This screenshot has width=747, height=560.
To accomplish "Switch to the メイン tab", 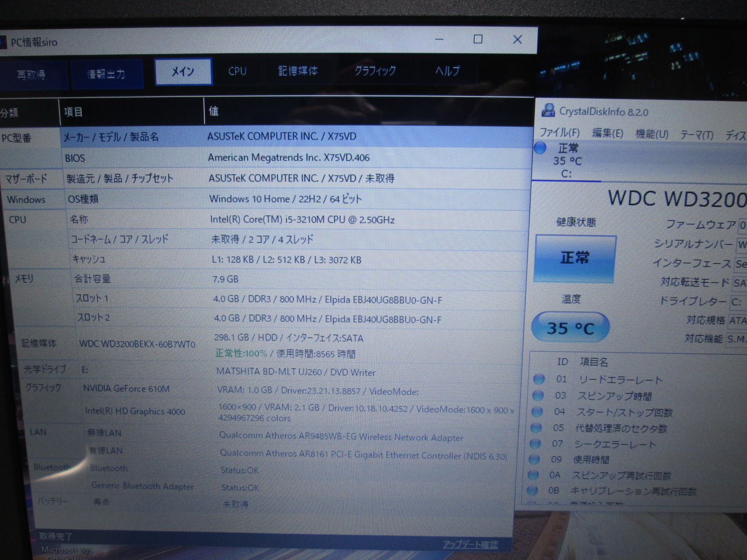I will coord(183,71).
